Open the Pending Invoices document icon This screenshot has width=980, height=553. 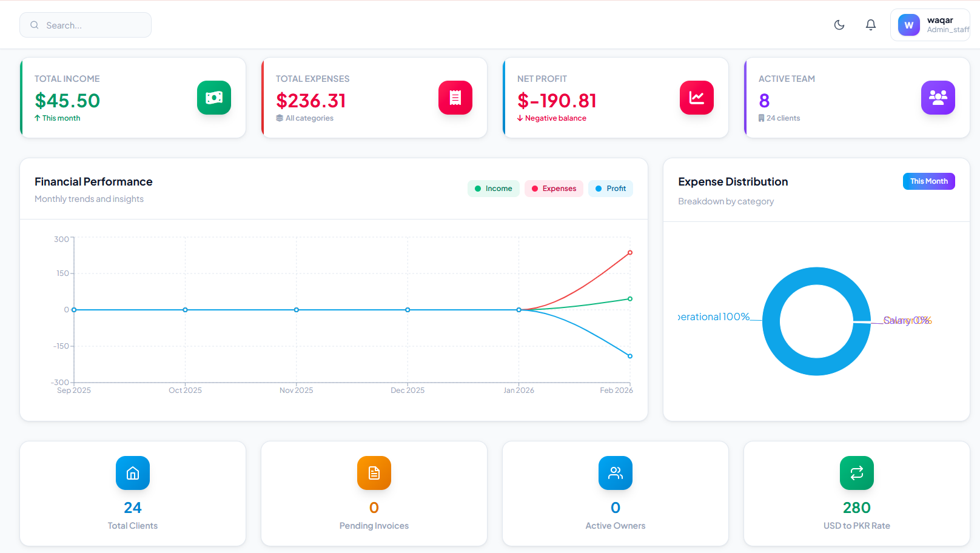(374, 473)
